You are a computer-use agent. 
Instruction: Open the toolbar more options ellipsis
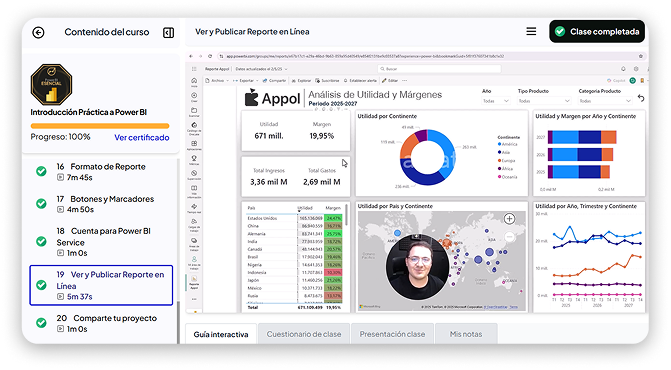pyautogui.click(x=405, y=80)
